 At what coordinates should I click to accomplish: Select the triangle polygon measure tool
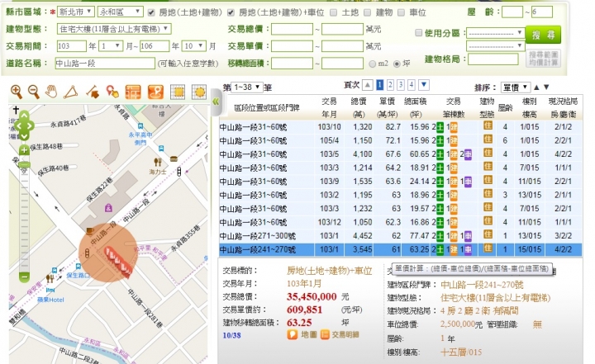pyautogui.click(x=71, y=92)
